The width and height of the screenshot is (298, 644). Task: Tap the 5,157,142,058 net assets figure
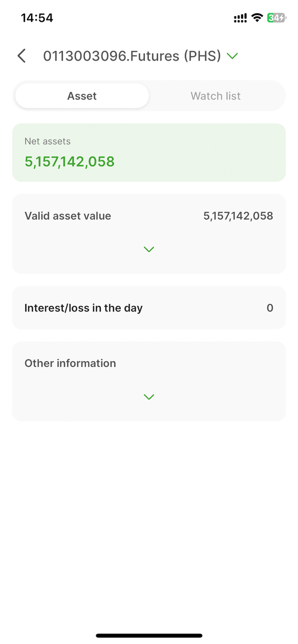pos(69,161)
